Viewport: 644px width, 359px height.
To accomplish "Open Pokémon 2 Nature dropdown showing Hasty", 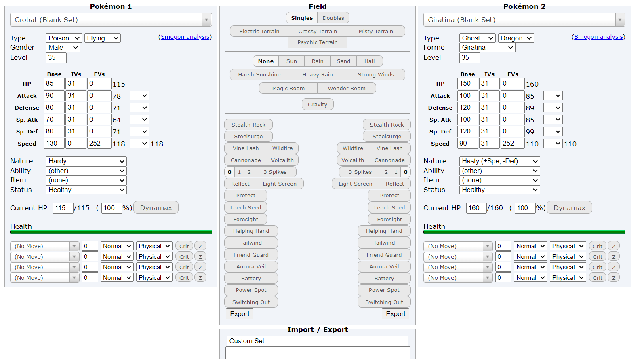I will 500,161.
